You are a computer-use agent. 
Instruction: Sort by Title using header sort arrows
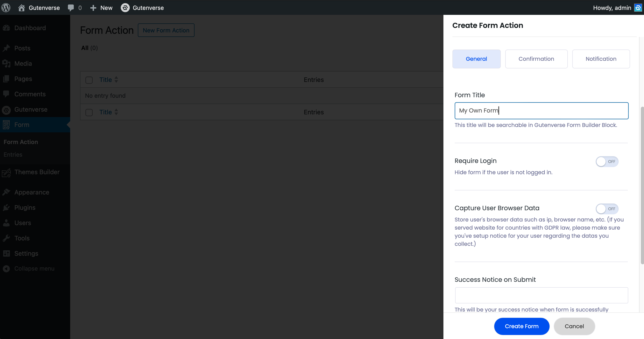point(116,79)
